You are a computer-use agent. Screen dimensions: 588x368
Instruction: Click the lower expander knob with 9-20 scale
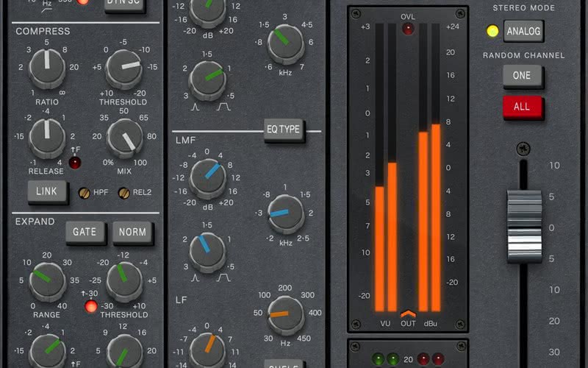tap(124, 351)
